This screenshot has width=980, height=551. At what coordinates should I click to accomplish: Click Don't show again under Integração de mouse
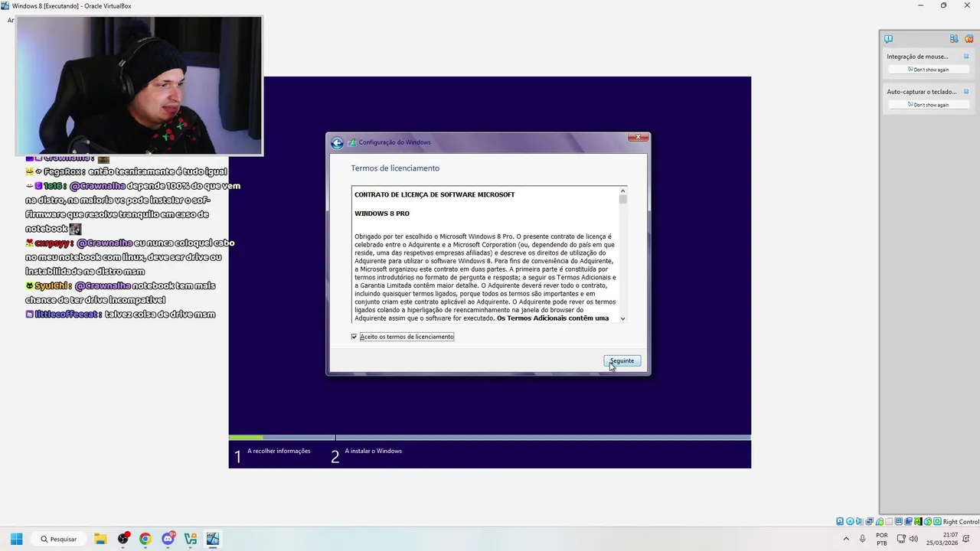(x=928, y=70)
